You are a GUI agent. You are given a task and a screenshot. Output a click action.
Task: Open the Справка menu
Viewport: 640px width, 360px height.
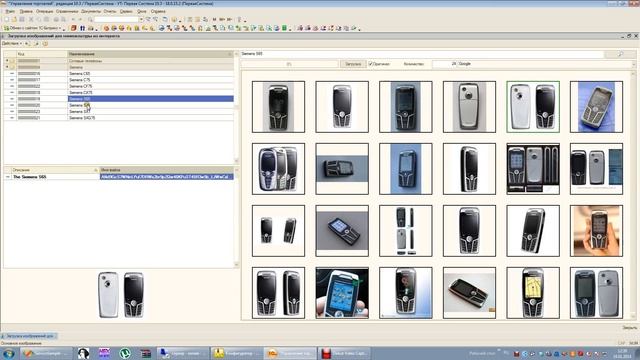tap(158, 11)
